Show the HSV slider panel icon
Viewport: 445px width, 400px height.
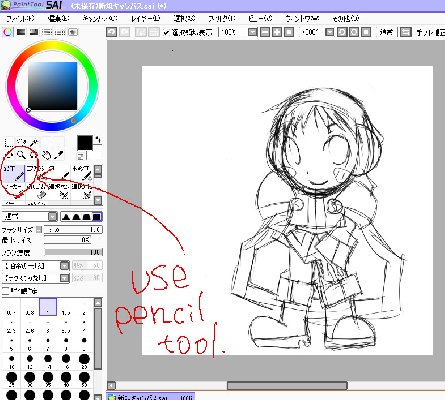click(34, 32)
